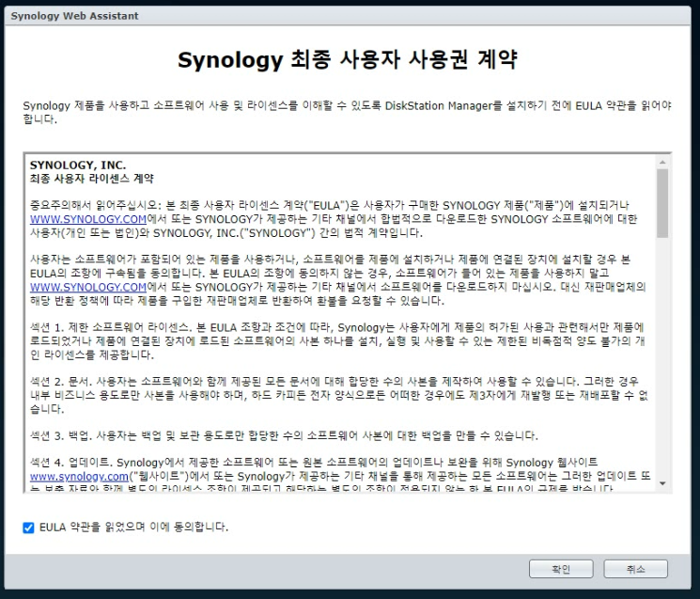The height and width of the screenshot is (599, 700).
Task: Click the 'Synology Web Assistant' window title
Action: 74,16
